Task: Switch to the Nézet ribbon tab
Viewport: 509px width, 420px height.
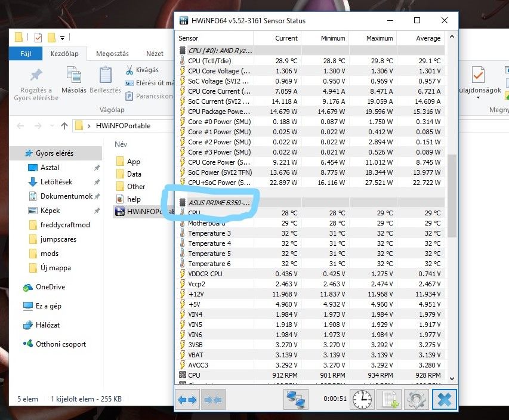Action: [x=155, y=54]
